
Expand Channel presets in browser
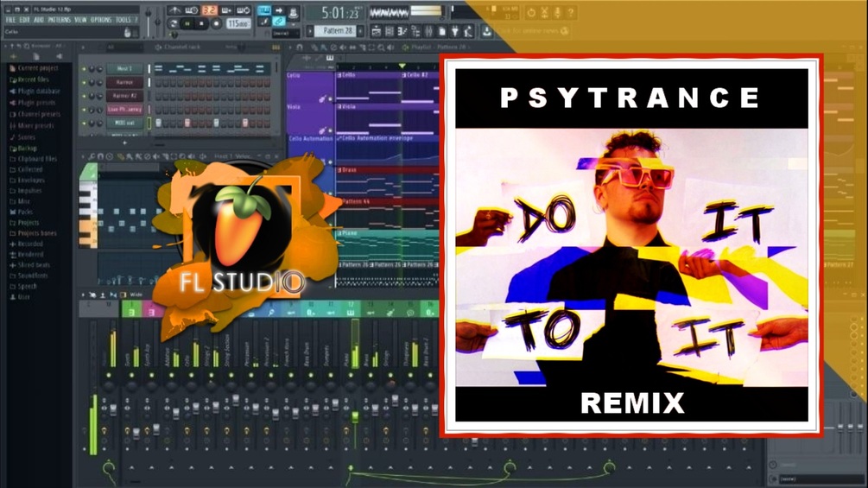point(35,115)
